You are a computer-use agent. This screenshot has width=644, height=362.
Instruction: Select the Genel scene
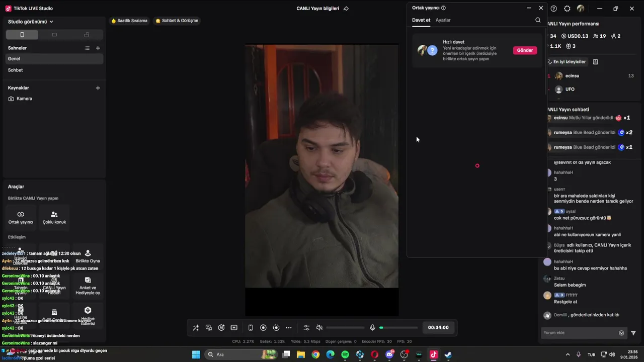(54, 59)
